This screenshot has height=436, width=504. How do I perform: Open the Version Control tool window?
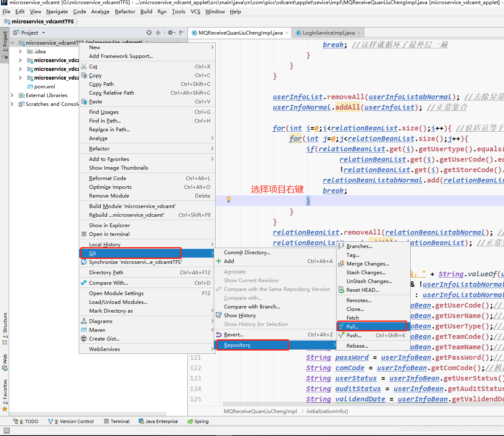tap(71, 421)
